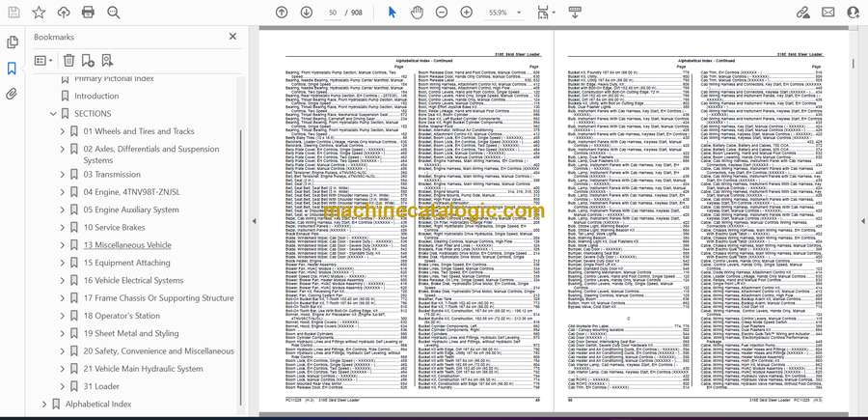
Task: Add a new bookmark icon
Action: point(88,61)
